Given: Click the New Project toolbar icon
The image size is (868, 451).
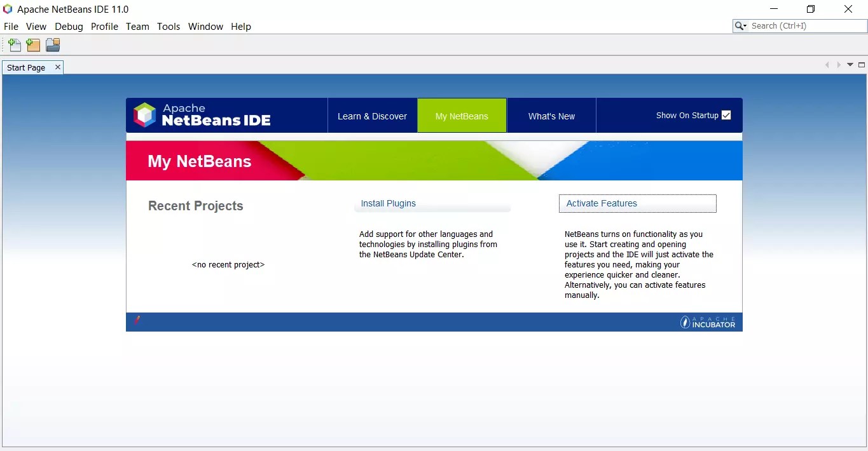Looking at the screenshot, I should [x=33, y=45].
